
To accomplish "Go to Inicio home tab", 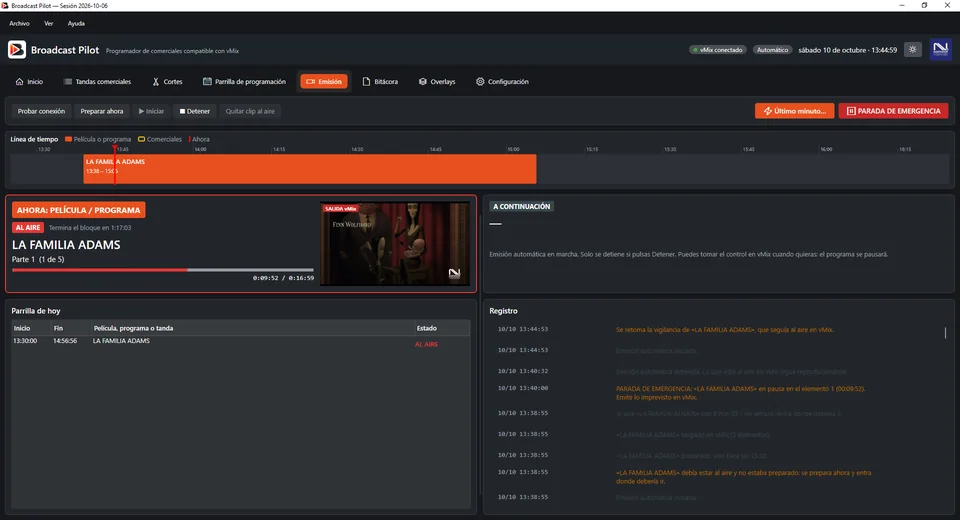I will tap(29, 81).
